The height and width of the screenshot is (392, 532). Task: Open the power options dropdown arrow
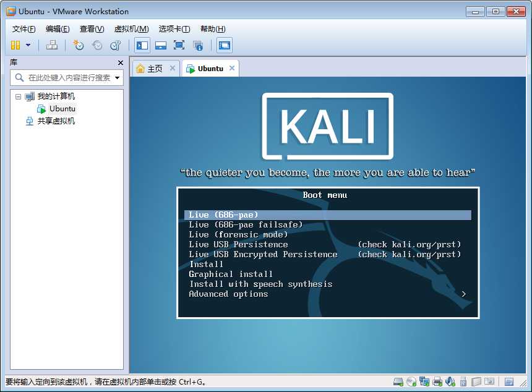click(x=28, y=45)
